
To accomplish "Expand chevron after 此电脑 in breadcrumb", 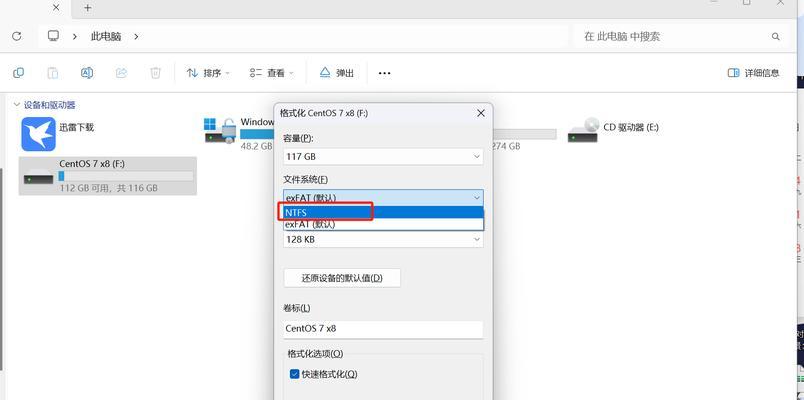I will pyautogui.click(x=136, y=36).
